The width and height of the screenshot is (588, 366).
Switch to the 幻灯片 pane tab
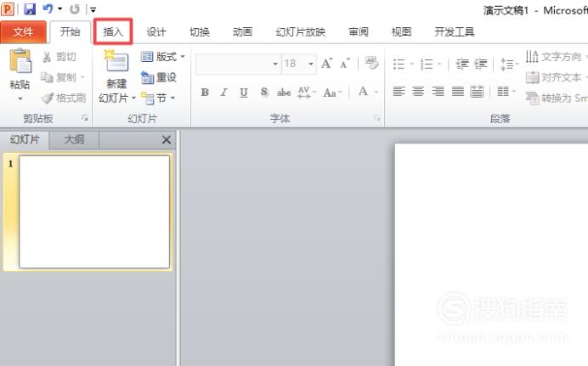click(25, 140)
